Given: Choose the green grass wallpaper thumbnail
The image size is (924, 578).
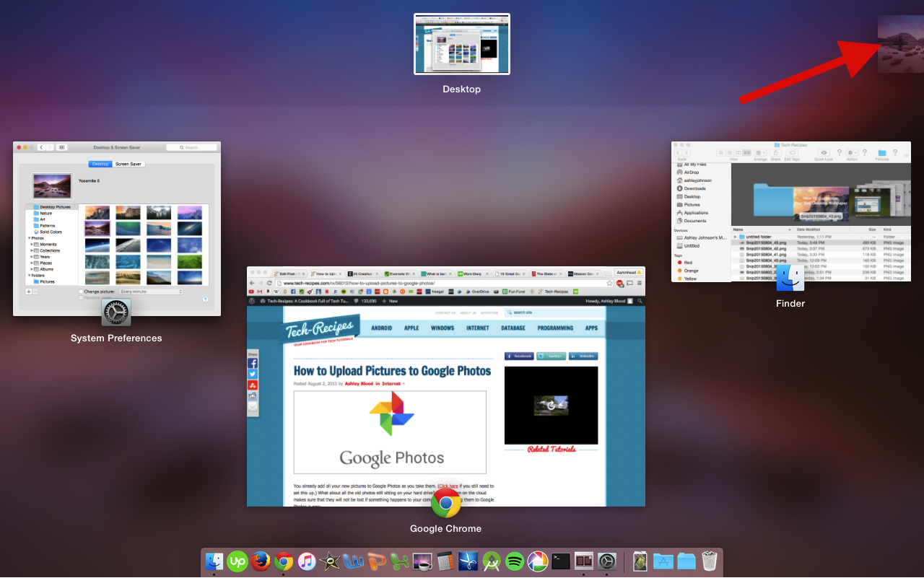Looking at the screenshot, I should point(189,261).
